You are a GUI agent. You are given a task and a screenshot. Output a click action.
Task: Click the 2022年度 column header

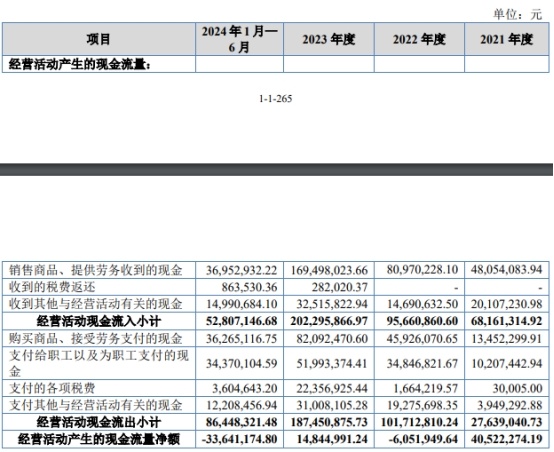pyautogui.click(x=419, y=39)
